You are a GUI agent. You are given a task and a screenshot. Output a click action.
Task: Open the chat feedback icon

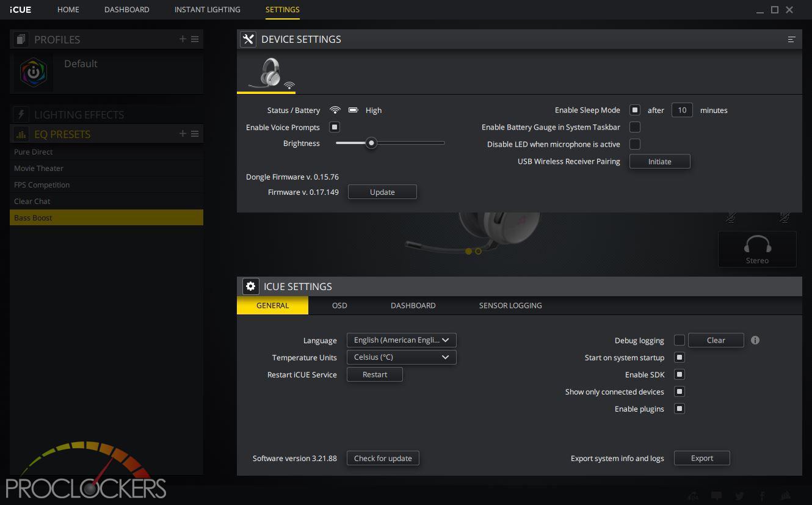click(716, 496)
